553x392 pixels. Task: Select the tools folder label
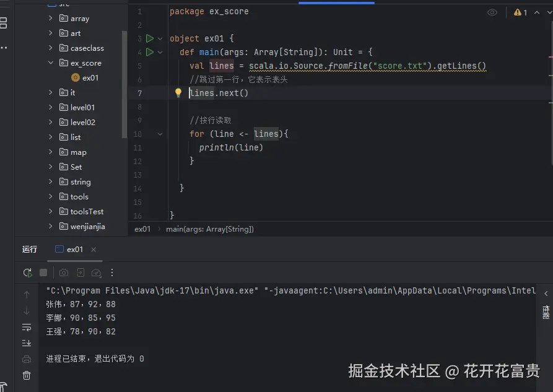pyautogui.click(x=79, y=196)
